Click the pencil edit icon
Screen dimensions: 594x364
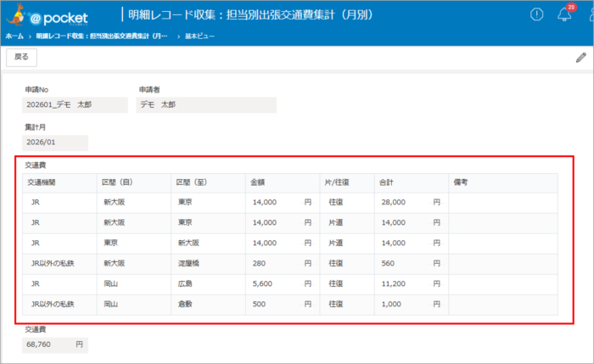581,58
